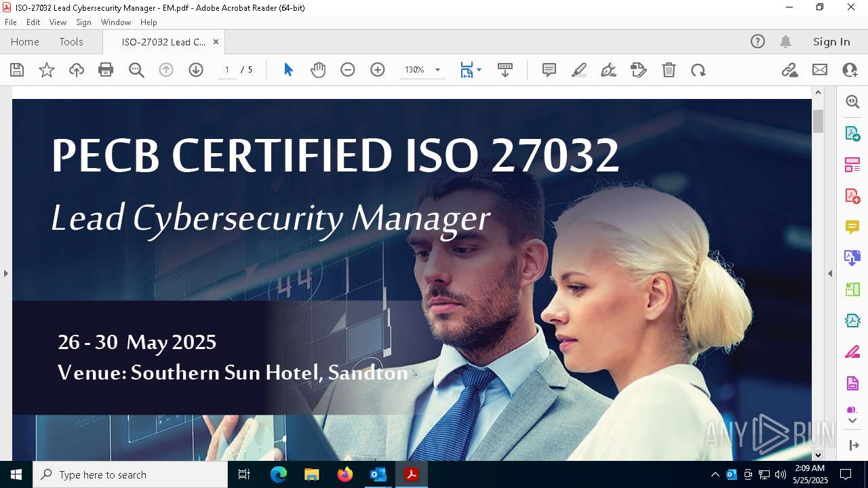Open the Sign menu

pos(83,22)
